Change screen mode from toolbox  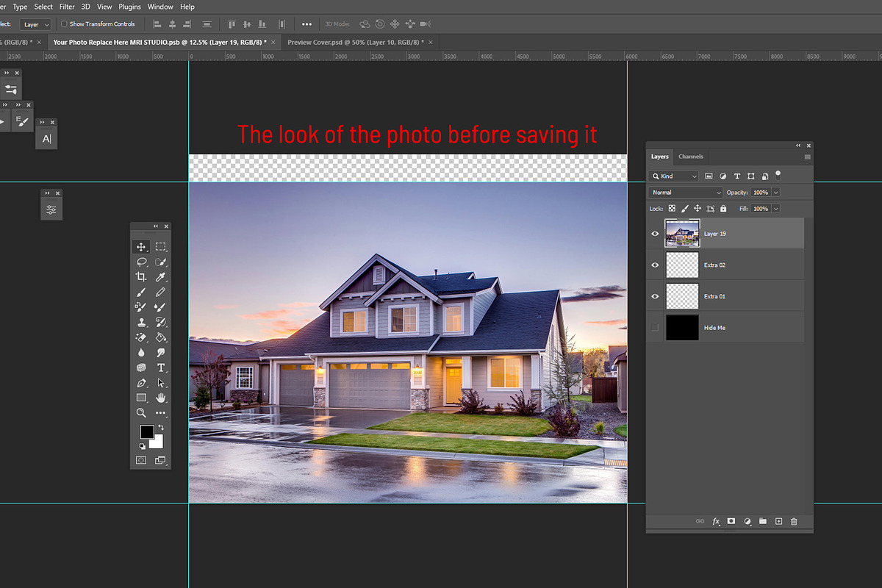coord(160,461)
